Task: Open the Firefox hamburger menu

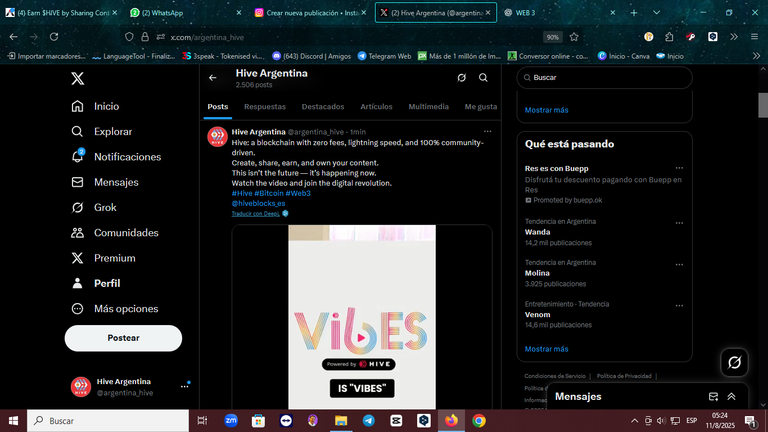Action: 754,37
